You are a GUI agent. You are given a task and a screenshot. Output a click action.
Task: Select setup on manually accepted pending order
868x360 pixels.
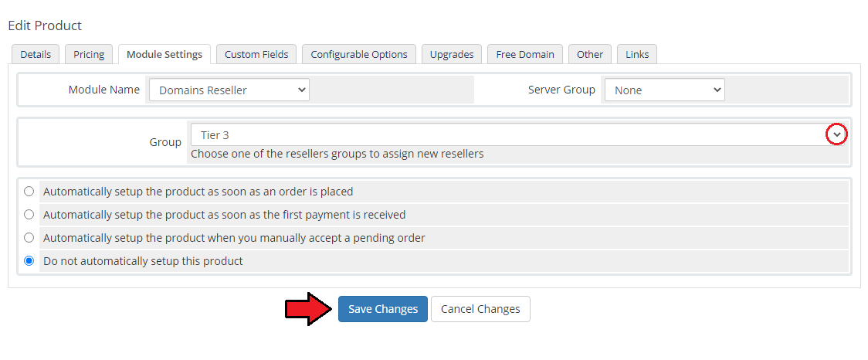point(29,238)
